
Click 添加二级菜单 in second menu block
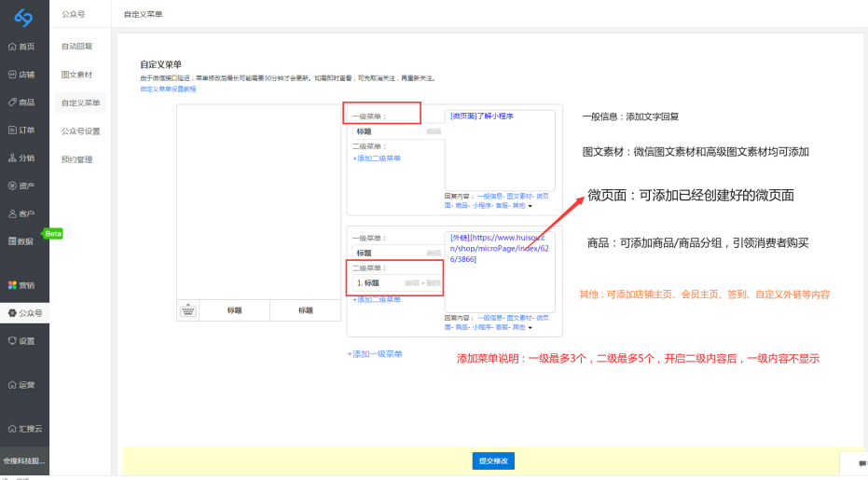tap(377, 299)
